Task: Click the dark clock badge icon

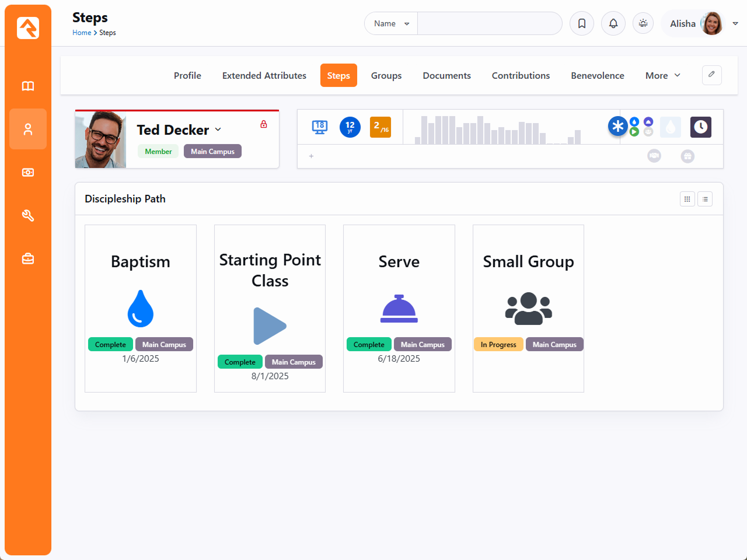Action: click(700, 127)
